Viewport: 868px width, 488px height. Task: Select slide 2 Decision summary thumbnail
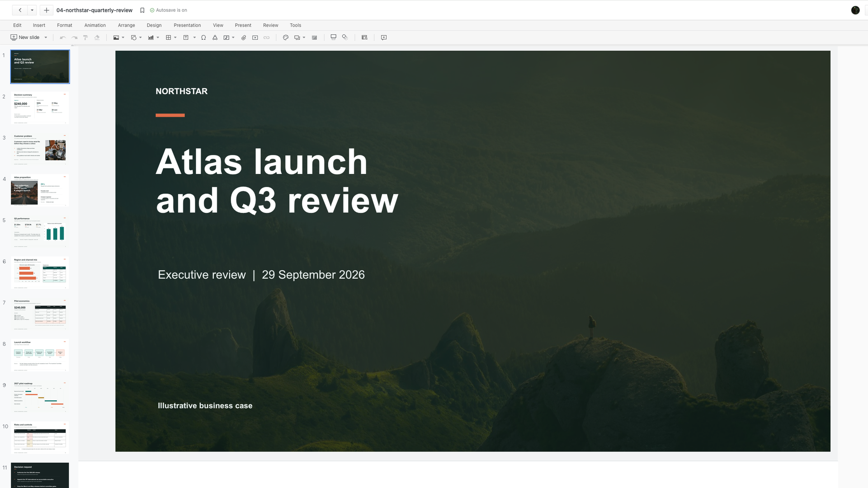(x=40, y=108)
